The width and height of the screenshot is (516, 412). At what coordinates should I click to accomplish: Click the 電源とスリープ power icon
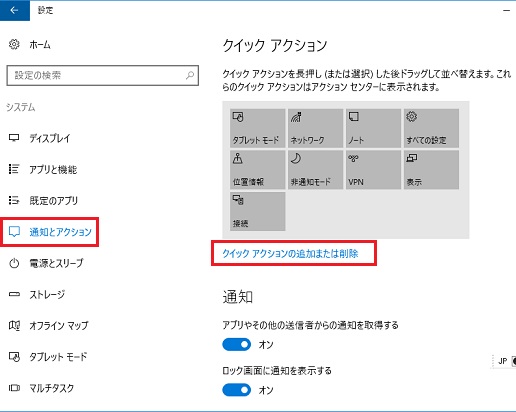(14, 263)
